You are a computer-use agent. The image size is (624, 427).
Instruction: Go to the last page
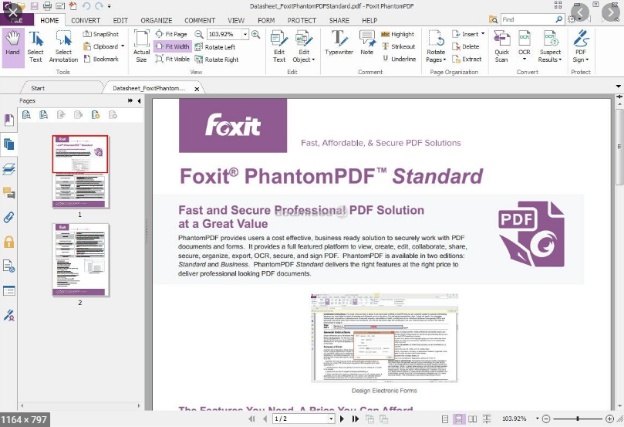click(x=355, y=419)
